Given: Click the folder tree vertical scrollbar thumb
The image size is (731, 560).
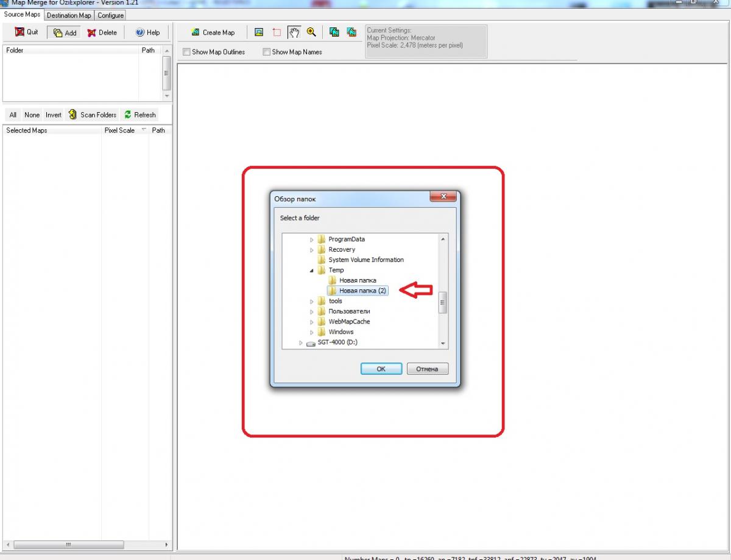Looking at the screenshot, I should [x=443, y=302].
